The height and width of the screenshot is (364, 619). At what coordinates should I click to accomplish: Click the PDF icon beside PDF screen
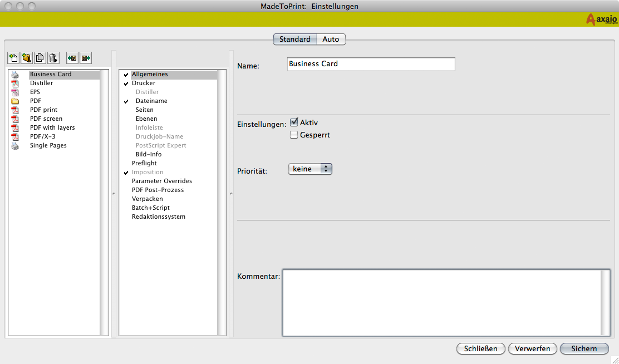15,119
